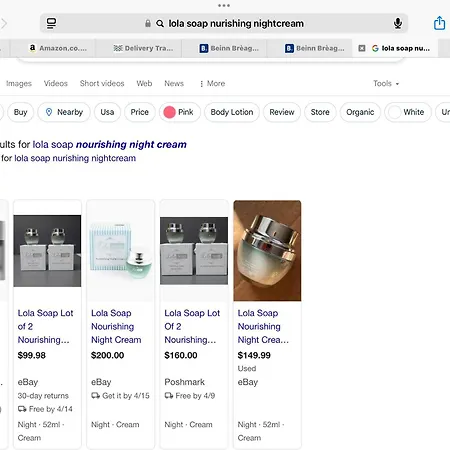Tap the Poshmark seller name

(x=184, y=382)
